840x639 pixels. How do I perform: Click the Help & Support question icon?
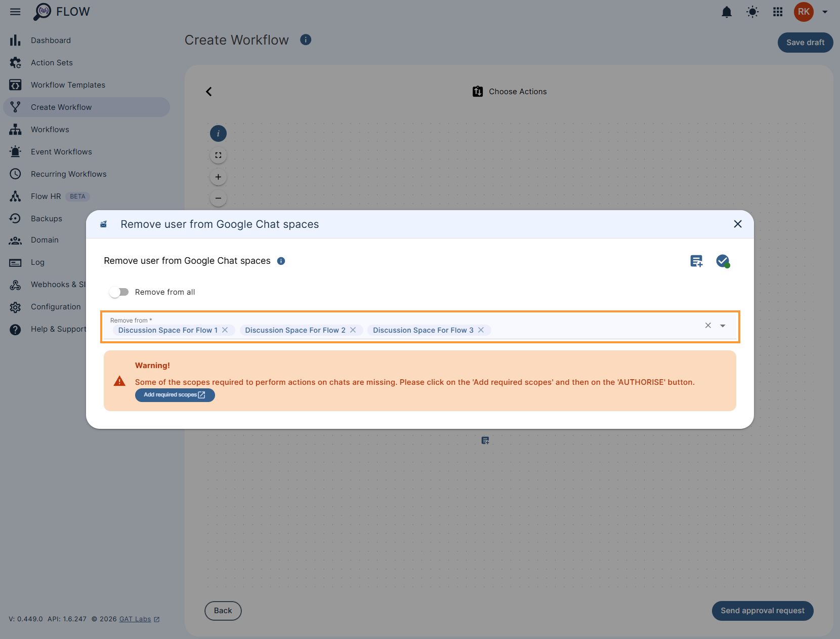pos(15,330)
